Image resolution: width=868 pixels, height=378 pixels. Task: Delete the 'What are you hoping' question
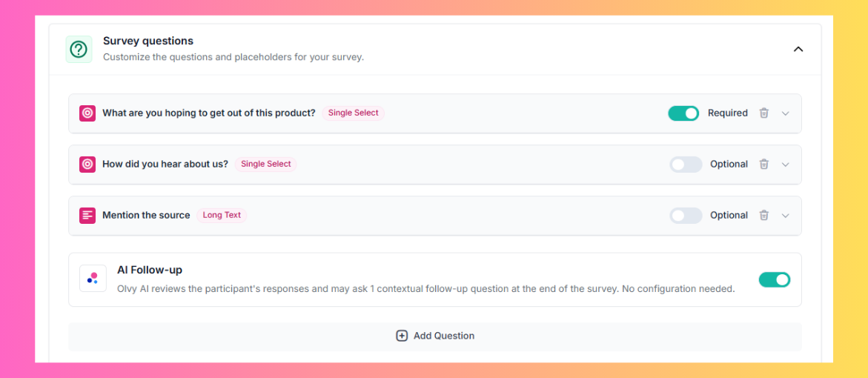(764, 113)
